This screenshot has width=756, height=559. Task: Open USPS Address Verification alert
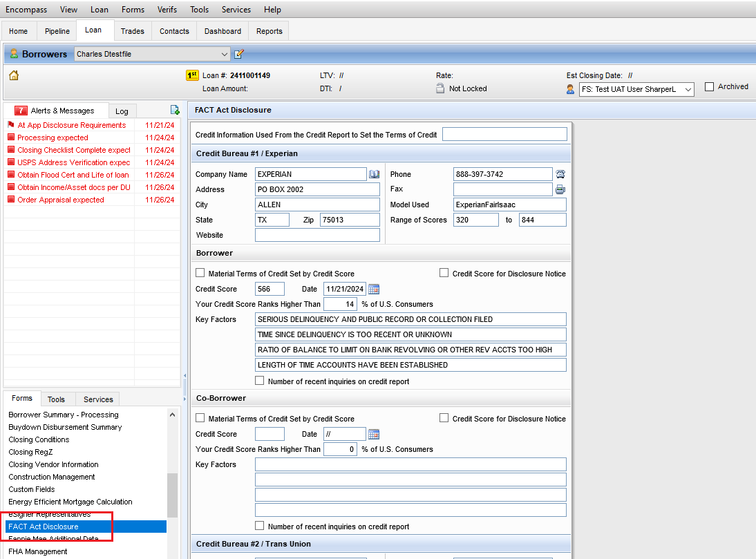pyautogui.click(x=92, y=162)
